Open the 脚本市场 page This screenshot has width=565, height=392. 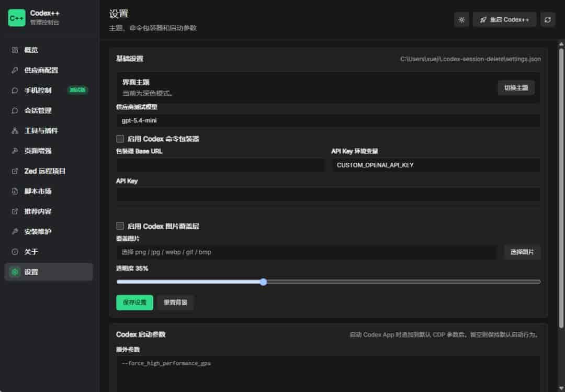pos(49,192)
